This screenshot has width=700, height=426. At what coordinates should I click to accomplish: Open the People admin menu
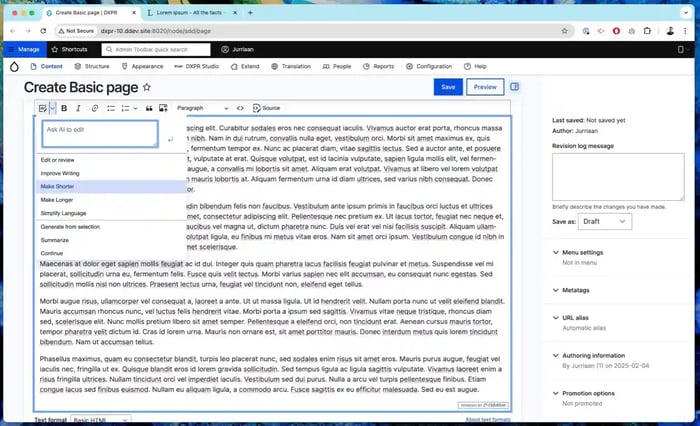[x=337, y=67]
